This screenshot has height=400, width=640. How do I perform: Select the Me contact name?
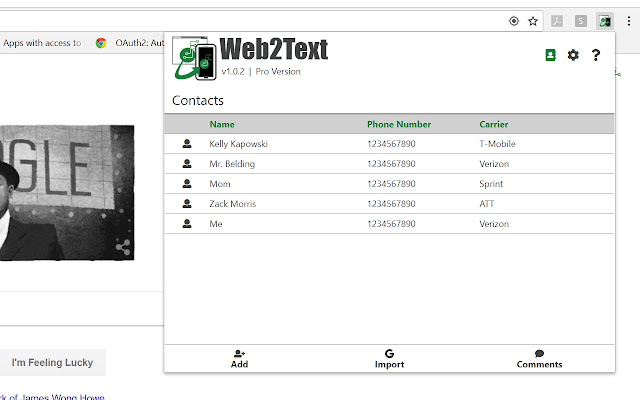216,223
